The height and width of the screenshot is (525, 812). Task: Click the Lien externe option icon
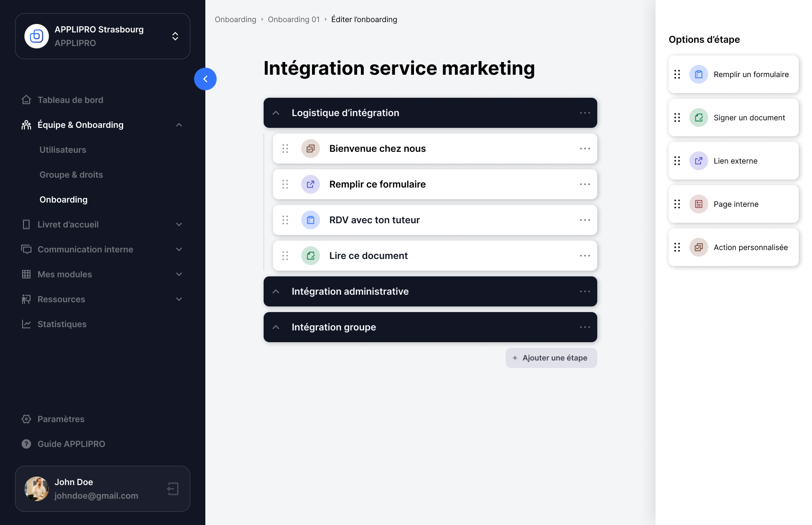point(698,161)
